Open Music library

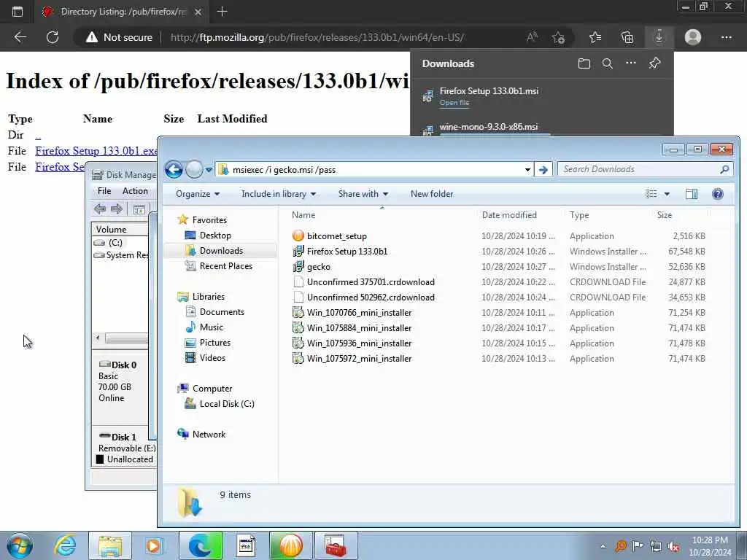tap(211, 327)
